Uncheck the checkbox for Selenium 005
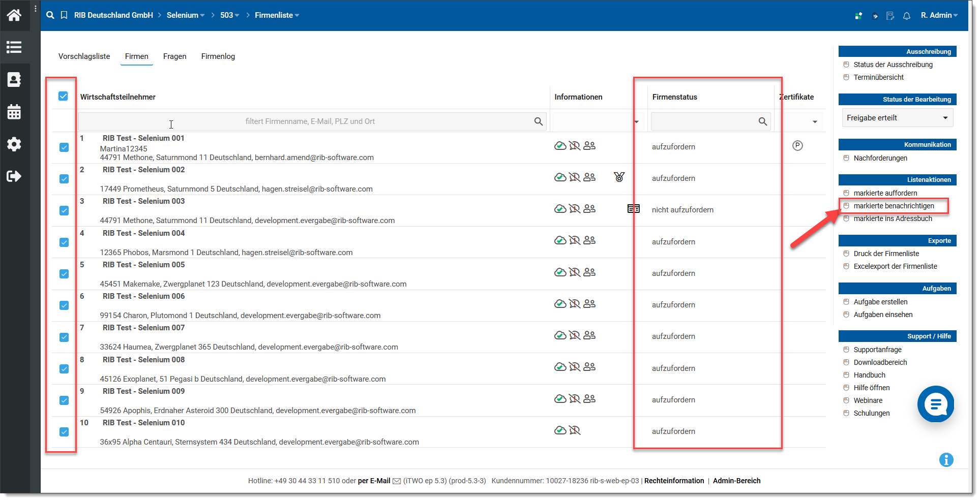Viewport: 980px width, 501px height. tap(64, 274)
